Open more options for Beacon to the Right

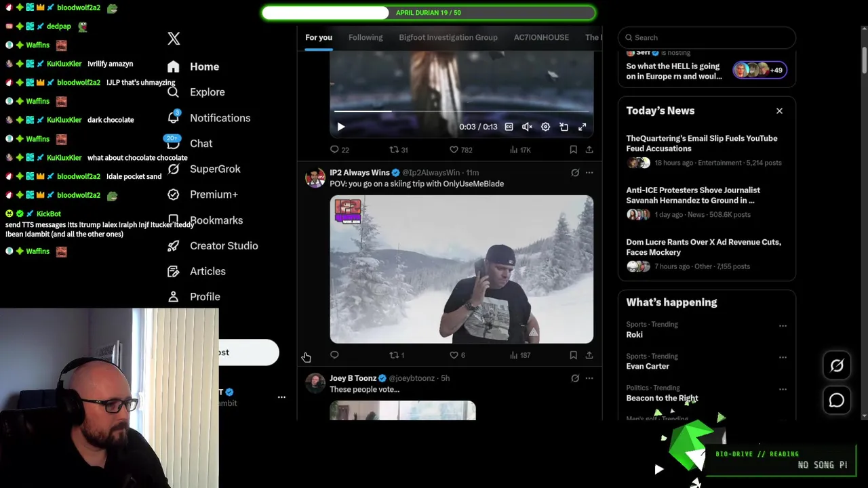(783, 389)
